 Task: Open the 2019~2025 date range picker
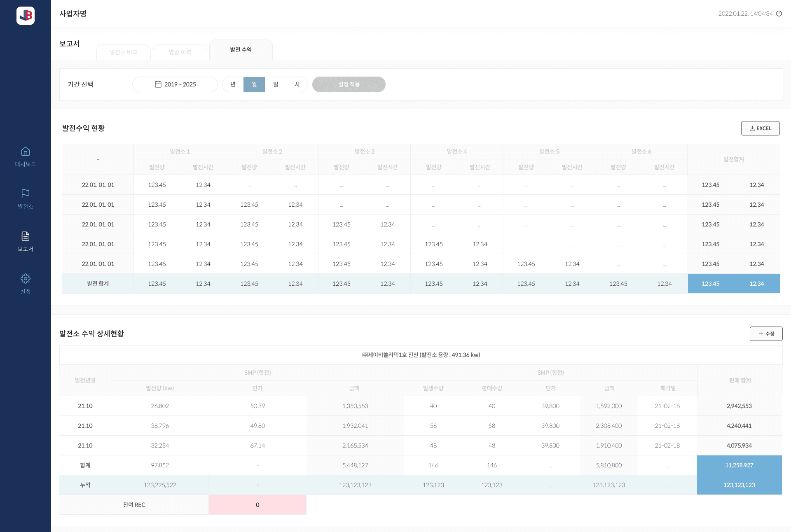[x=175, y=84]
